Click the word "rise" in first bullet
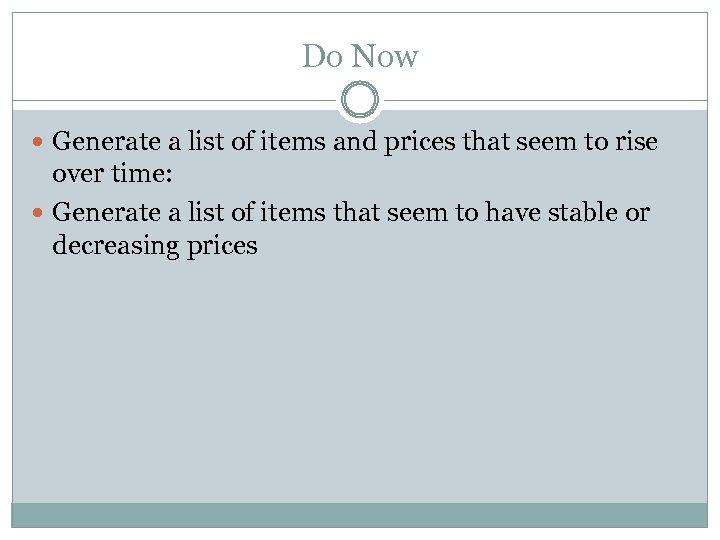Viewport: 720px width, 540px height. tap(637, 142)
